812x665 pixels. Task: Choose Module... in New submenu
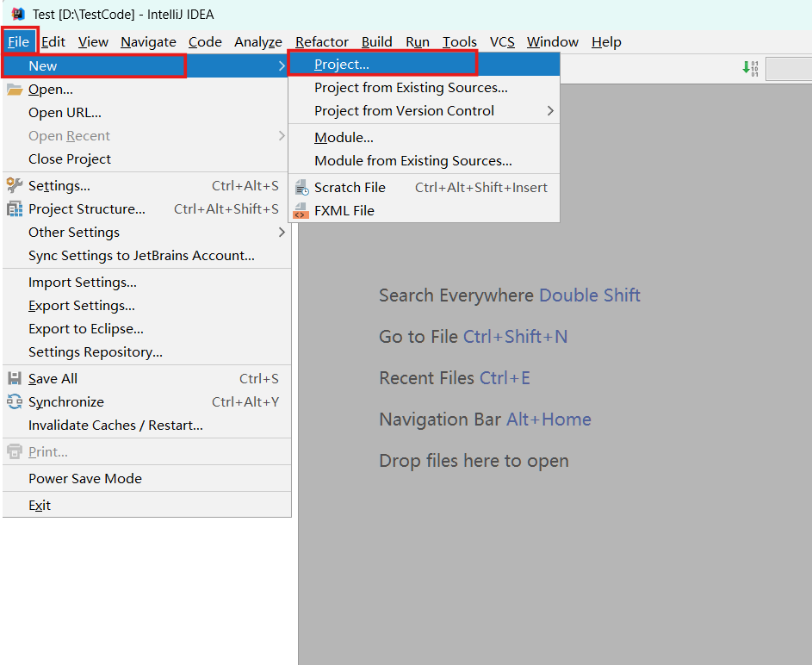[x=424, y=138]
